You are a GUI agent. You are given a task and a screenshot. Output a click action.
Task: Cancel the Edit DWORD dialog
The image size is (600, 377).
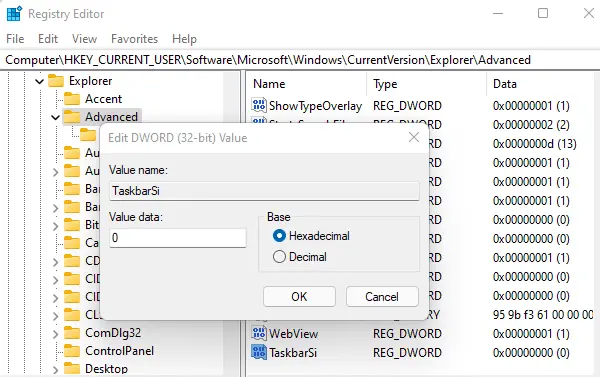[x=382, y=297]
